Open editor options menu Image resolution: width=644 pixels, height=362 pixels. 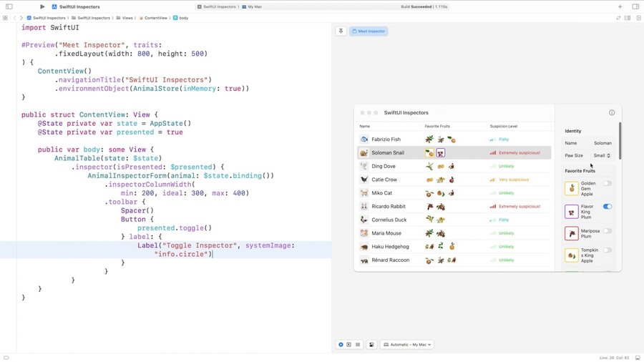pos(627,18)
